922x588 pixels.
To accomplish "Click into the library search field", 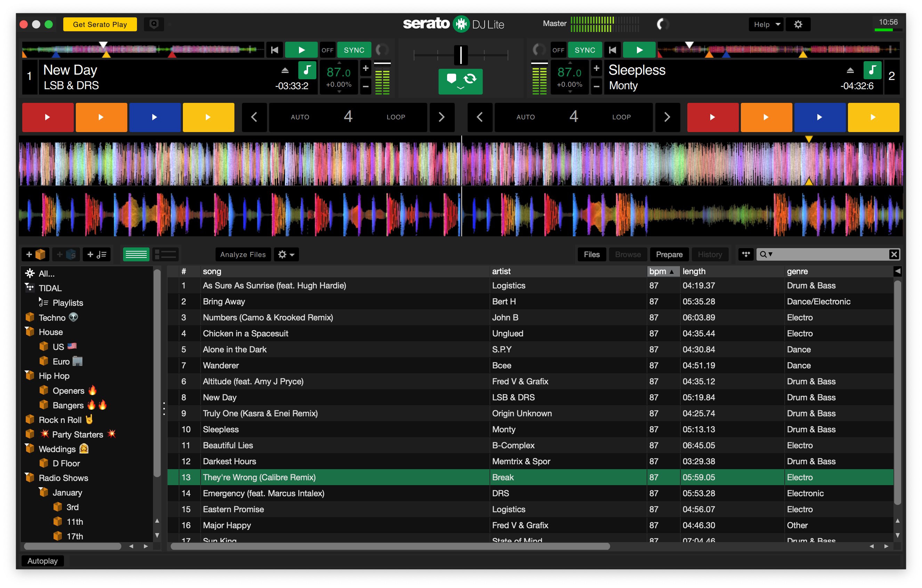I will pyautogui.click(x=829, y=255).
